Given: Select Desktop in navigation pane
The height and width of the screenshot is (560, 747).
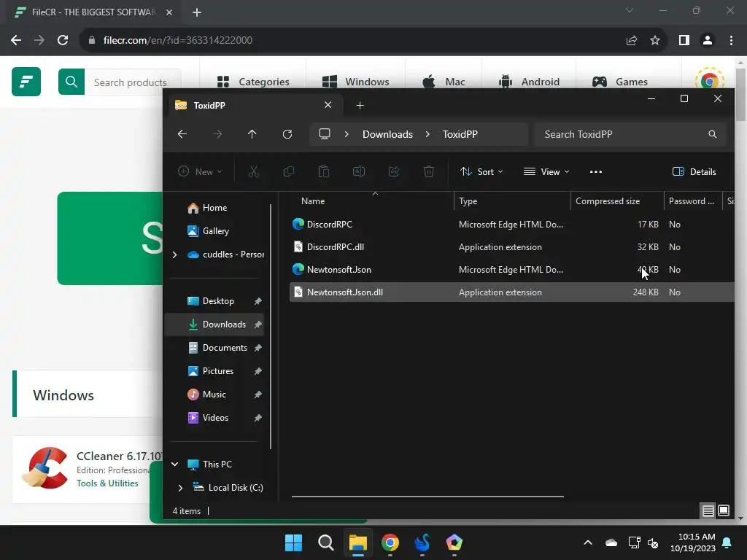Looking at the screenshot, I should [x=217, y=301].
